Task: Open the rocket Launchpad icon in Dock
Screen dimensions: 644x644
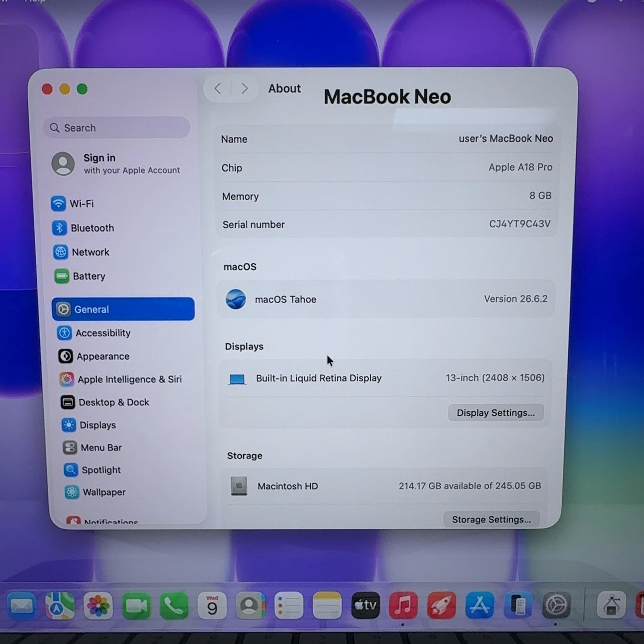Action: [x=441, y=606]
